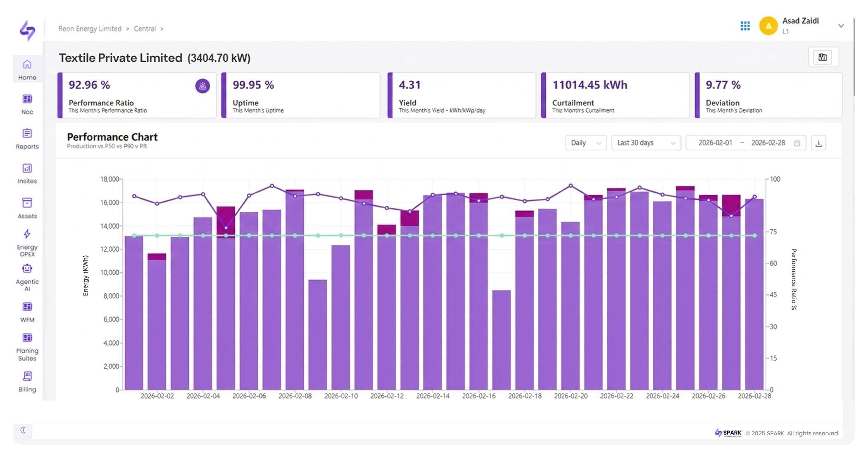Open Energy OPEX lightning icon

27,234
